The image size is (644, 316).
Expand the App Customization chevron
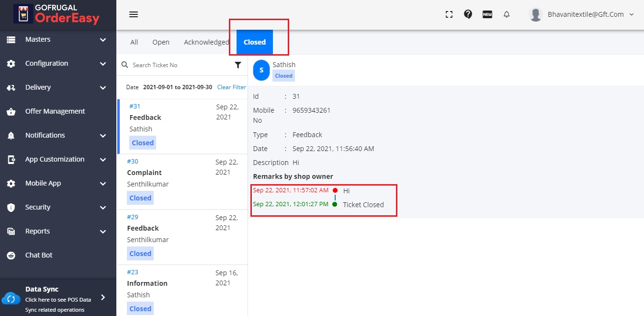[x=103, y=160]
